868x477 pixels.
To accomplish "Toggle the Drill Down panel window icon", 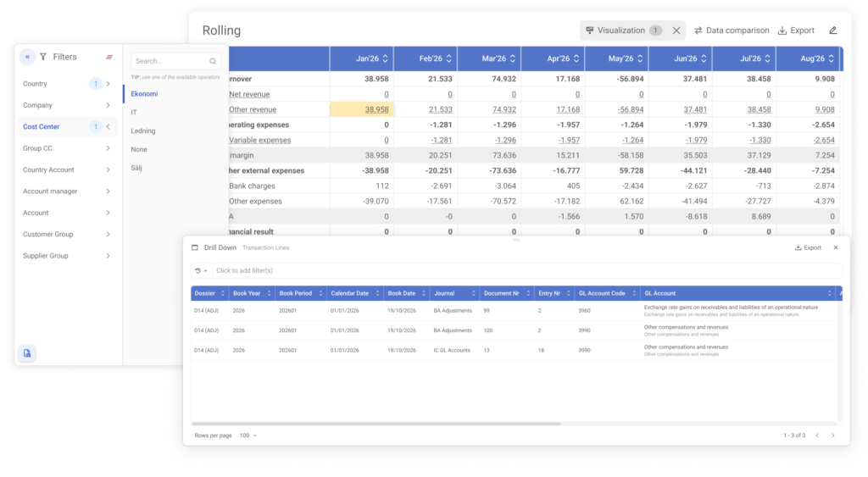I will tap(195, 247).
